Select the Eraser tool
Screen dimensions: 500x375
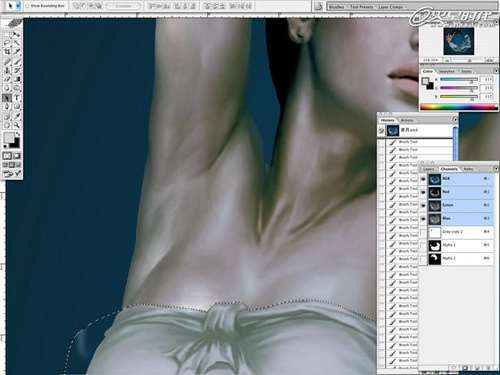7,79
